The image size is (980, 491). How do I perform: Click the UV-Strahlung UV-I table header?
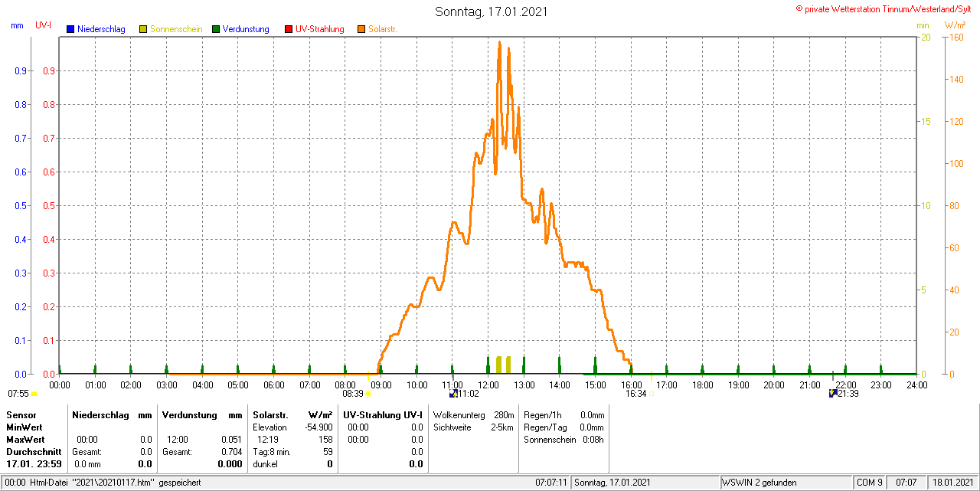click(x=383, y=414)
